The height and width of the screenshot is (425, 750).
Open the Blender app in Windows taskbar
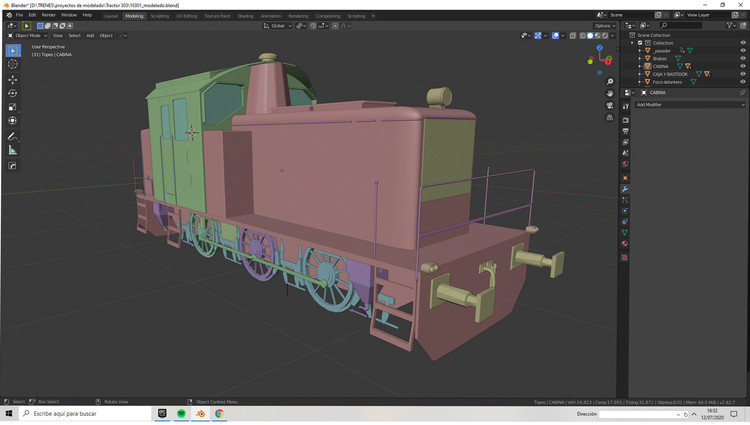pos(200,414)
